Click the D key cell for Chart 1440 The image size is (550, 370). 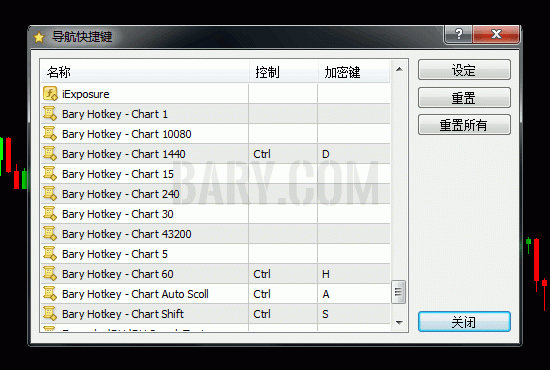tap(354, 154)
